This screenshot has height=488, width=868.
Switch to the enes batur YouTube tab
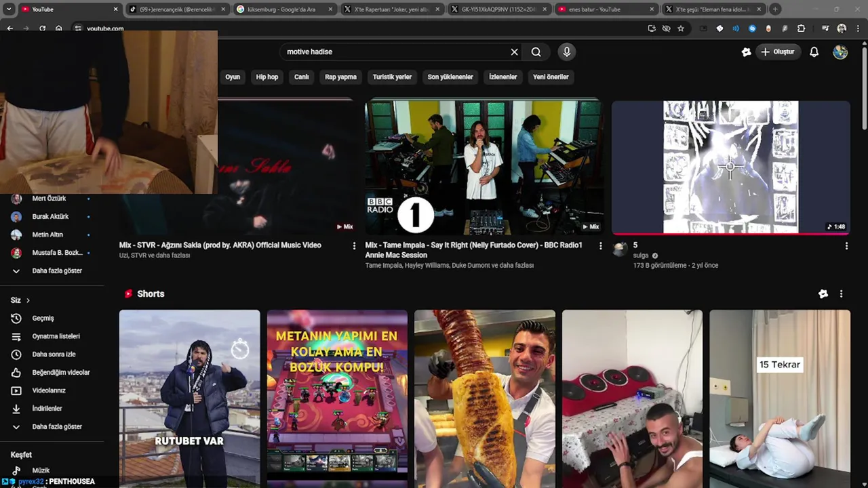[x=606, y=9]
